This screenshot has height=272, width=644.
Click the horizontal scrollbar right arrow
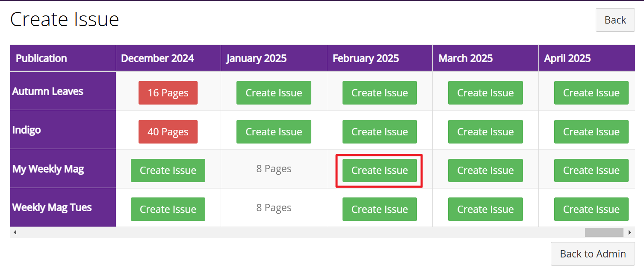pos(629,232)
